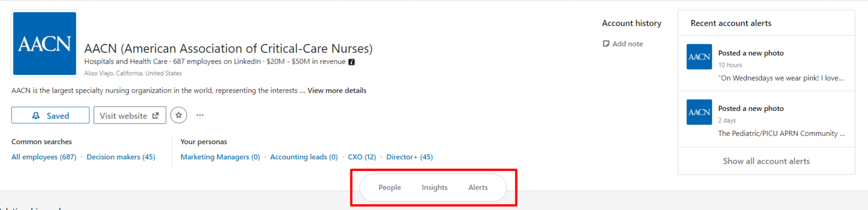Viewport: 868px width, 210px height.
Task: Switch to the People tab
Action: click(390, 187)
